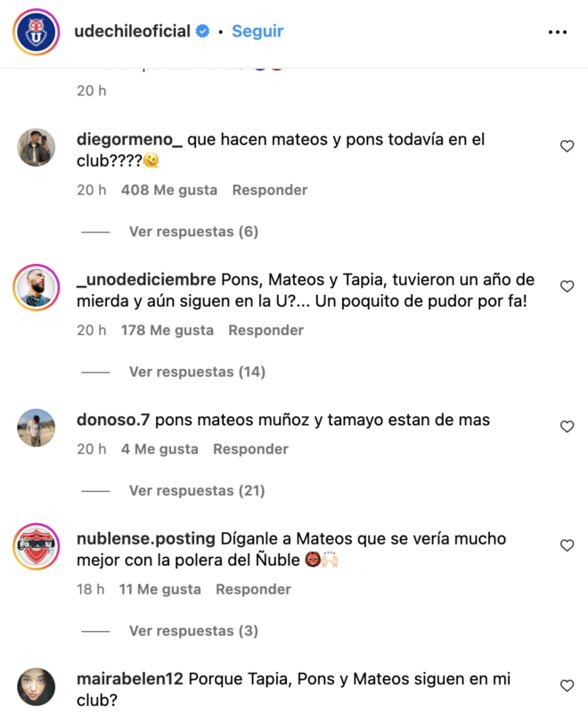Expand Ver respuestas (14) replies
Viewport: 588px width, 713px height.
coord(197,372)
